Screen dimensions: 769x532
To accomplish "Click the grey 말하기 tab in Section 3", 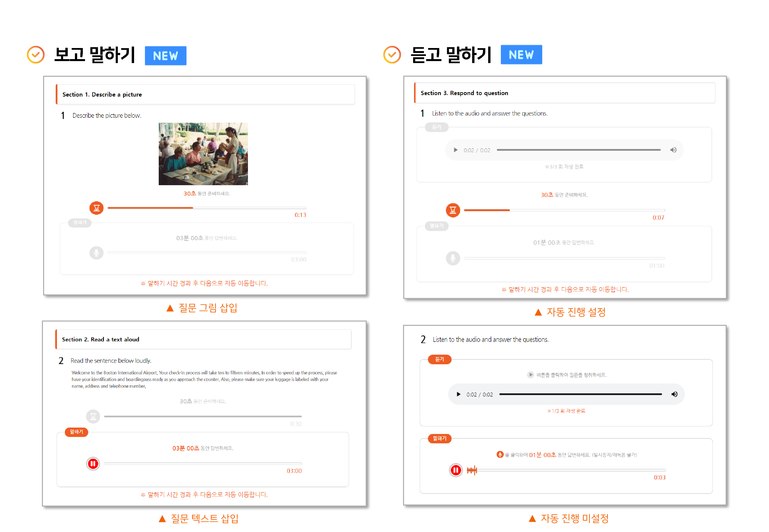I will pyautogui.click(x=437, y=226).
